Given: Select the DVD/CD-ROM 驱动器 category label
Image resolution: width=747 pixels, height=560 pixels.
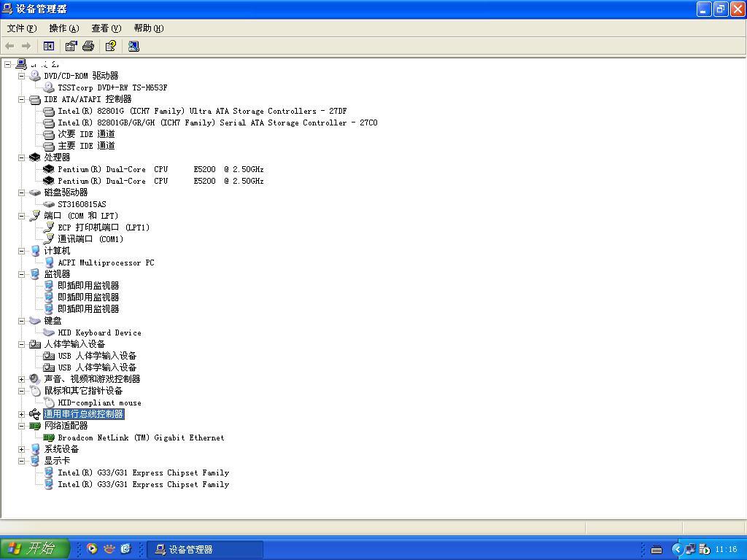Looking at the screenshot, I should (81, 76).
